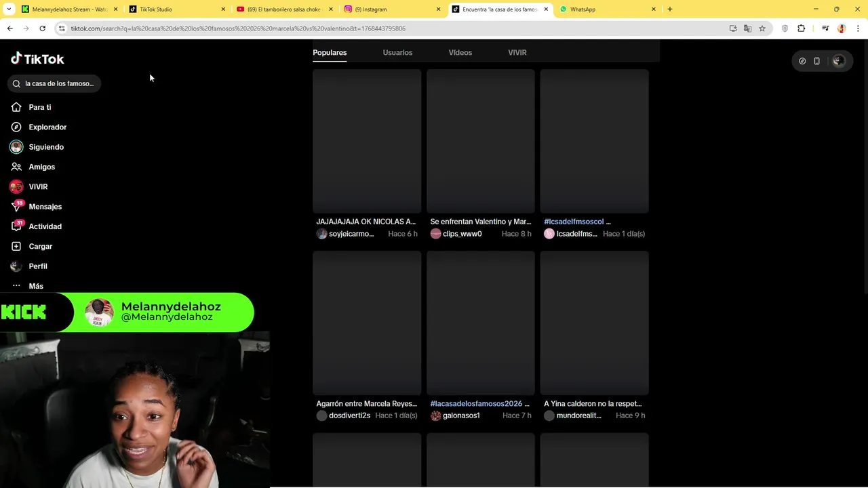View site information icon in address bar
The width and height of the screenshot is (868, 488).
tap(62, 28)
